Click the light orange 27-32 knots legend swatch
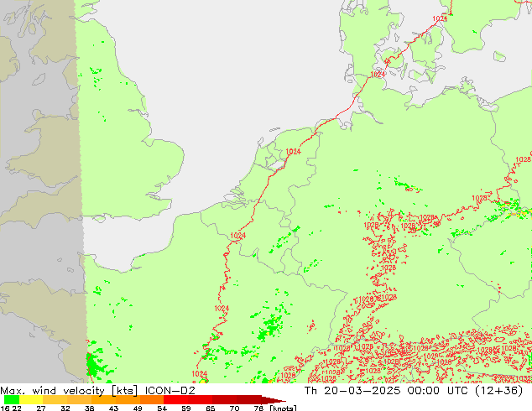Screen dimensions: 532x411 point(55,399)
